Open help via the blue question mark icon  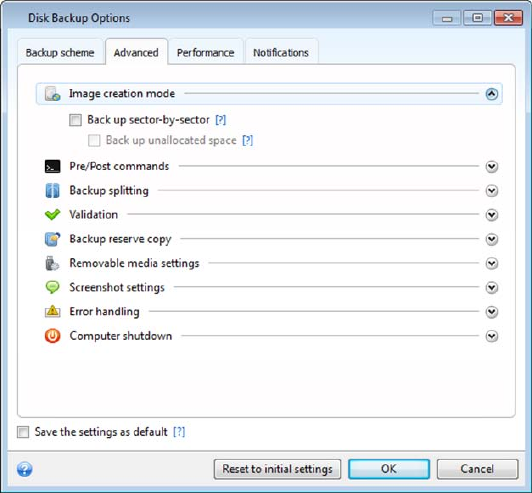(x=25, y=470)
